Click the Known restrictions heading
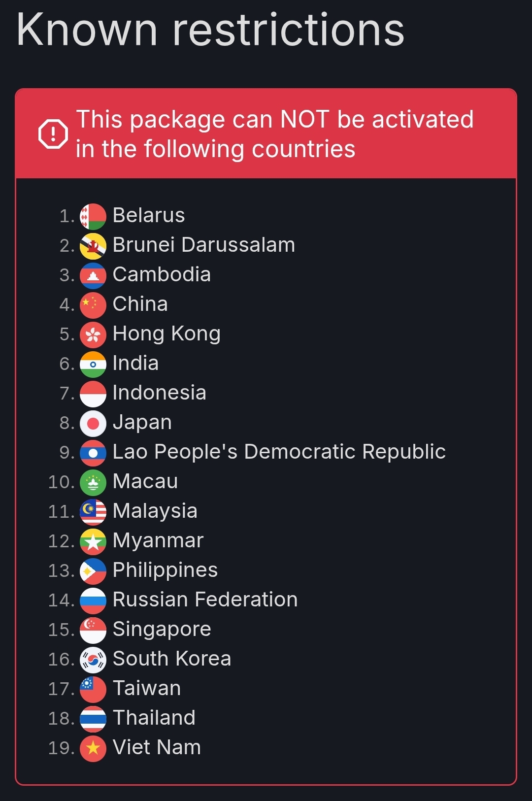 210,30
